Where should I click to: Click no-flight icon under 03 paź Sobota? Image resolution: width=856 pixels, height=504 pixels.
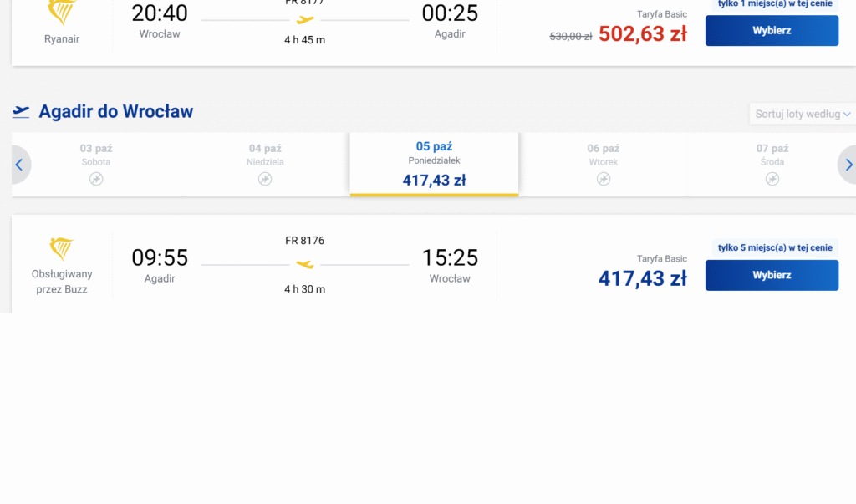coord(96,178)
